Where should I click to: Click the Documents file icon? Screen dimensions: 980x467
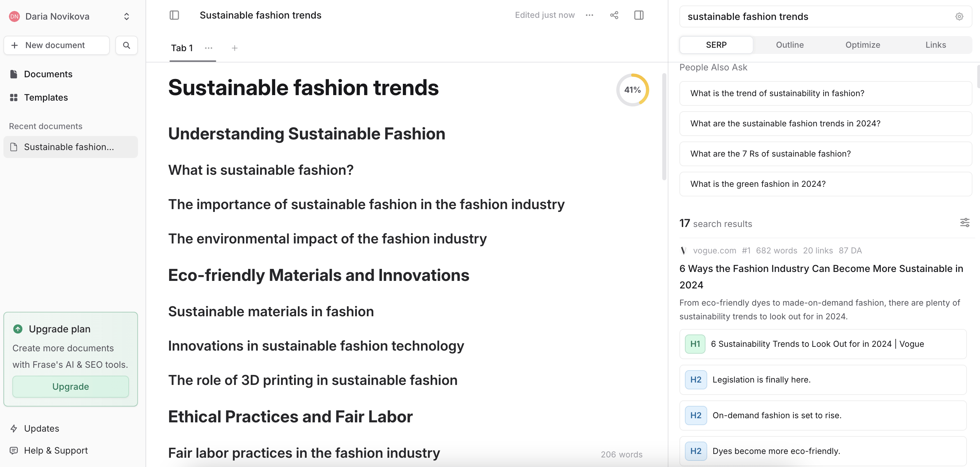(14, 74)
